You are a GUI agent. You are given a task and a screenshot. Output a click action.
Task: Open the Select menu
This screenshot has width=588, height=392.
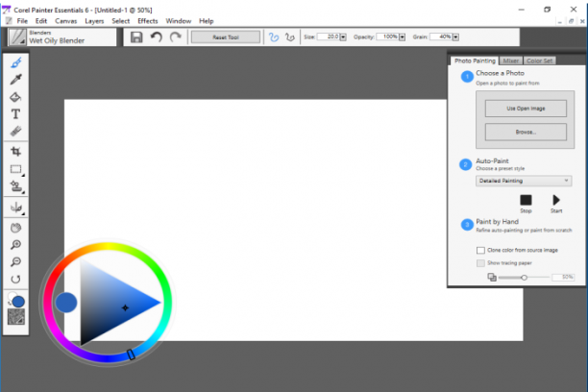(x=120, y=21)
